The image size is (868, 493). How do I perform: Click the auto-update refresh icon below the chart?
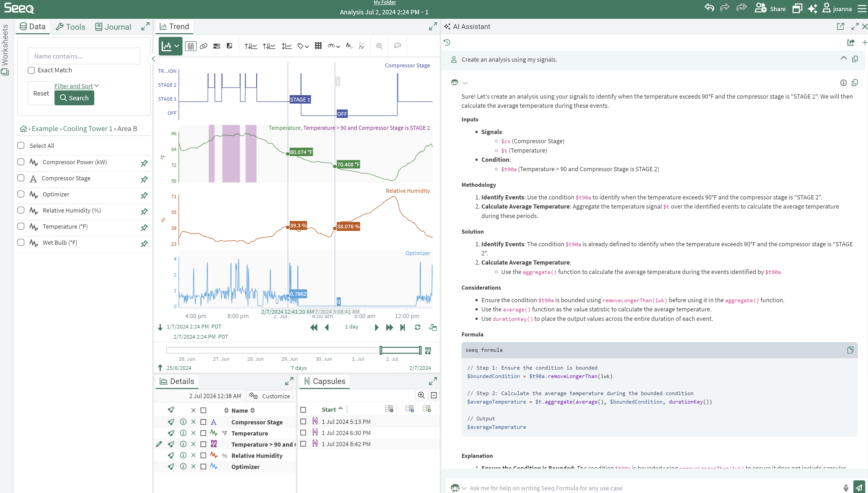pos(417,328)
